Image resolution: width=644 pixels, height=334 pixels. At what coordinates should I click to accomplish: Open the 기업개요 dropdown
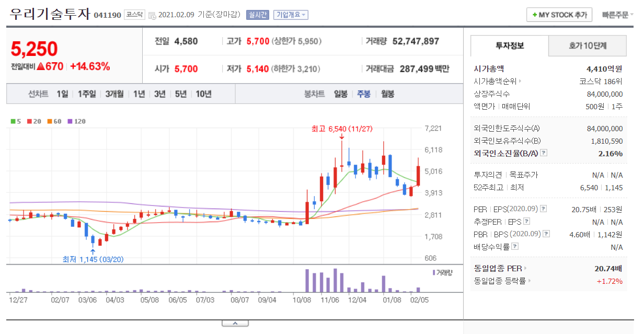(291, 15)
